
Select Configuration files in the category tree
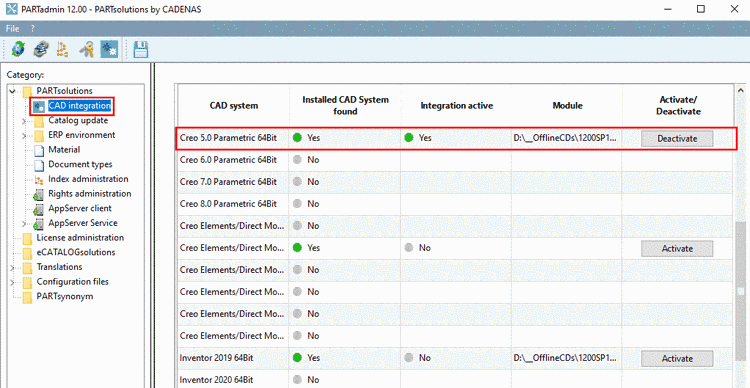point(72,282)
